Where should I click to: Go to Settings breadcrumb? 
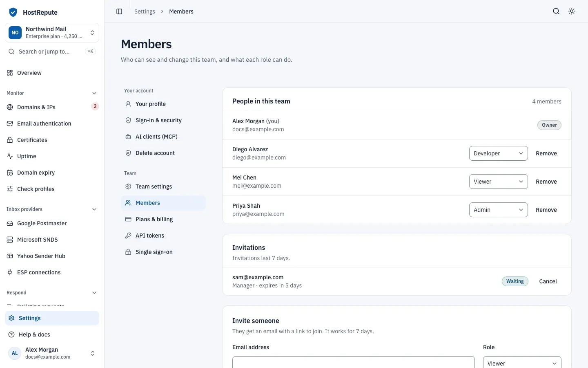coord(145,11)
